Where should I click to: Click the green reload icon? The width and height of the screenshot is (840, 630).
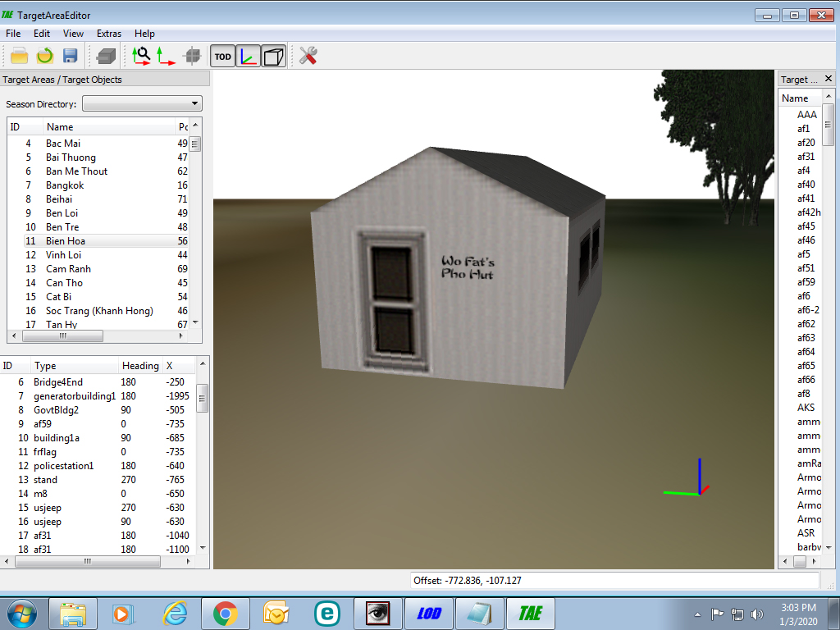click(45, 56)
